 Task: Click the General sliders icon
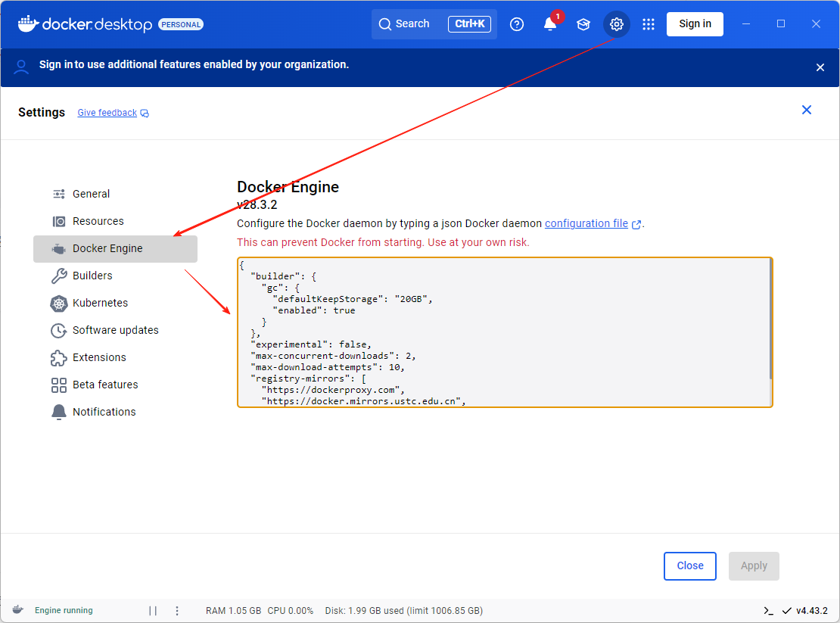tap(59, 194)
